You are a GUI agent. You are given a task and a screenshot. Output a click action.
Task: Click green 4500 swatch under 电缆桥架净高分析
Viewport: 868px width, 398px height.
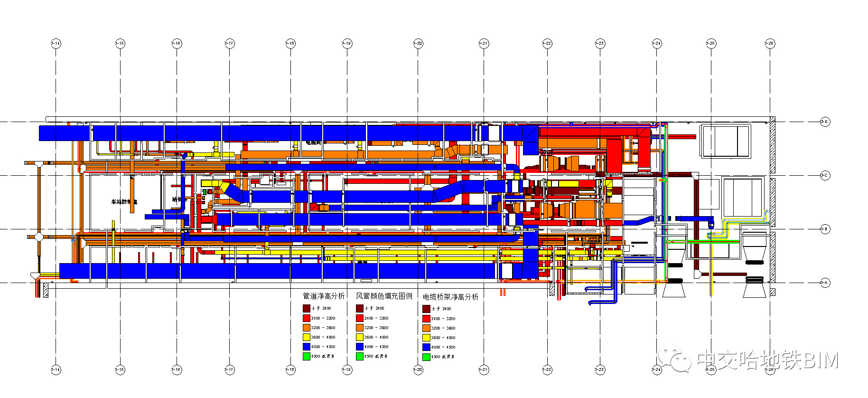pos(427,357)
